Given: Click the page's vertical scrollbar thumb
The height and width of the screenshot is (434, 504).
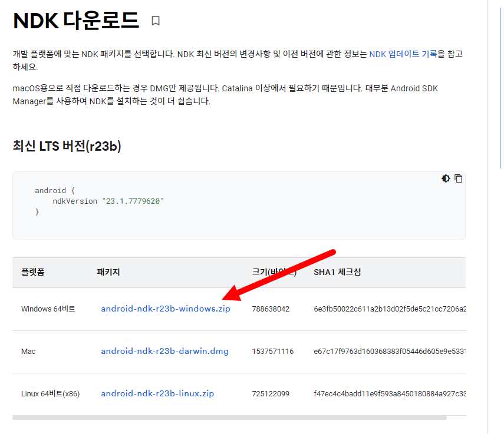Looking at the screenshot, I should coord(500,88).
